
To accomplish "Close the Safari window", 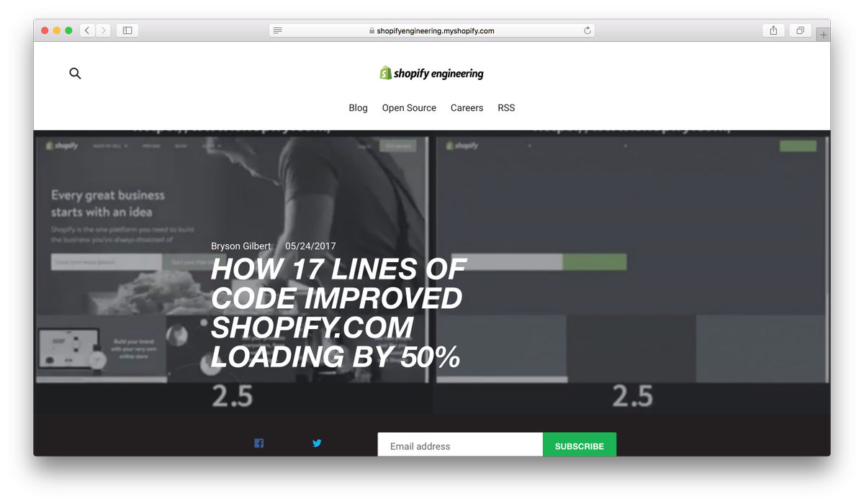I will [45, 30].
